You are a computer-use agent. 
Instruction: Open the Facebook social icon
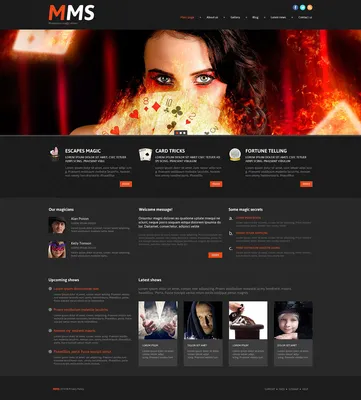click(295, 7)
